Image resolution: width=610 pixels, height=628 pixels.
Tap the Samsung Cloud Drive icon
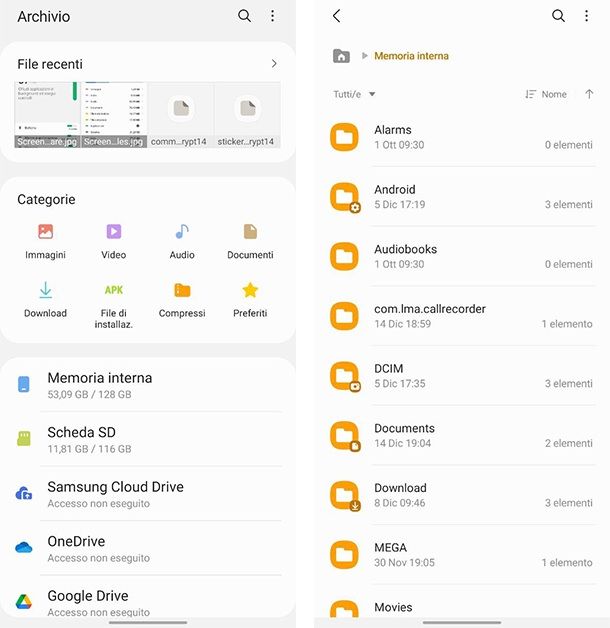tap(24, 493)
